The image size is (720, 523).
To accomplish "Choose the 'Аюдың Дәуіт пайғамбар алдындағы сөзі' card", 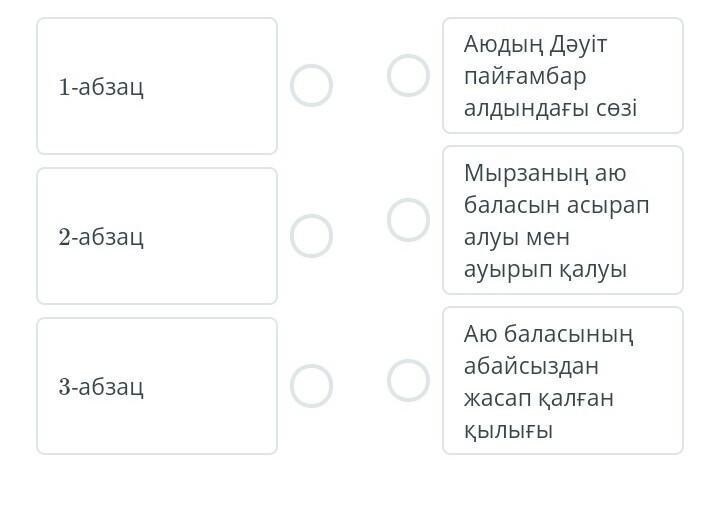I will click(x=562, y=75).
